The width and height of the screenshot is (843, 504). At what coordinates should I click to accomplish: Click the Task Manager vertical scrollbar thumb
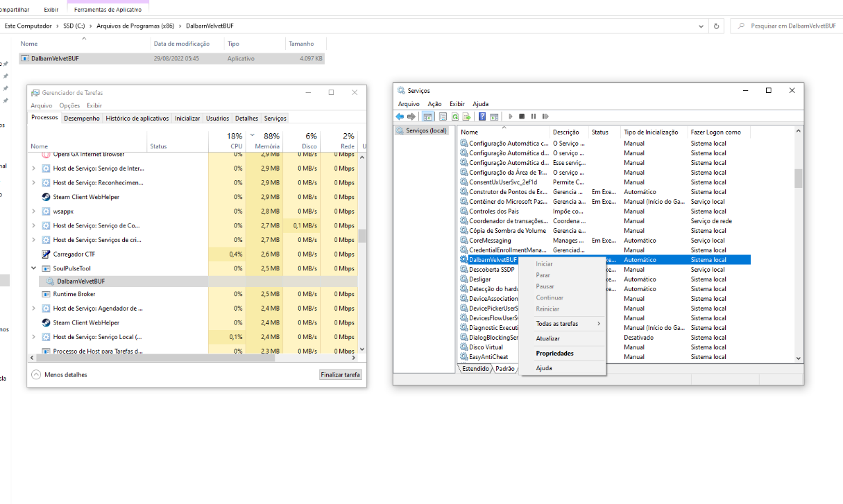[x=361, y=236]
